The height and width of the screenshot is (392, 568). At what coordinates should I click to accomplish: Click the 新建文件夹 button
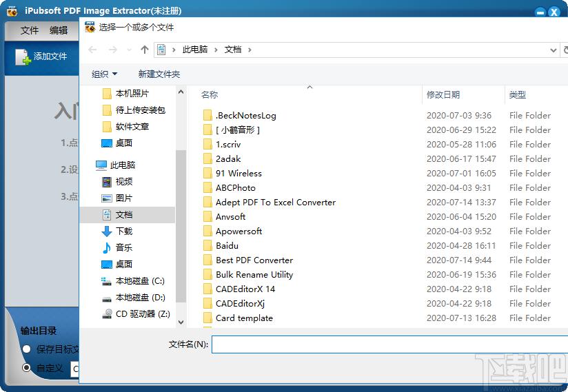[159, 74]
